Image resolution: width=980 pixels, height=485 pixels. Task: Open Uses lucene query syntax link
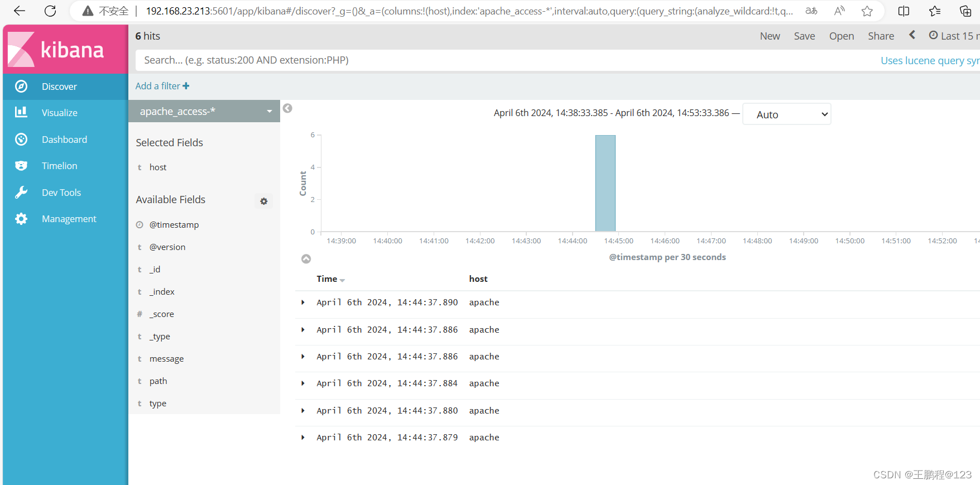(x=930, y=60)
